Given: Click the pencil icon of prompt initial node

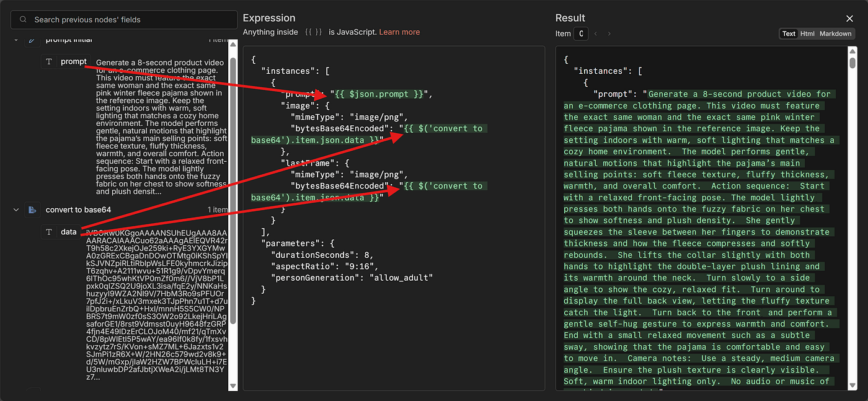Looking at the screenshot, I should pos(32,40).
